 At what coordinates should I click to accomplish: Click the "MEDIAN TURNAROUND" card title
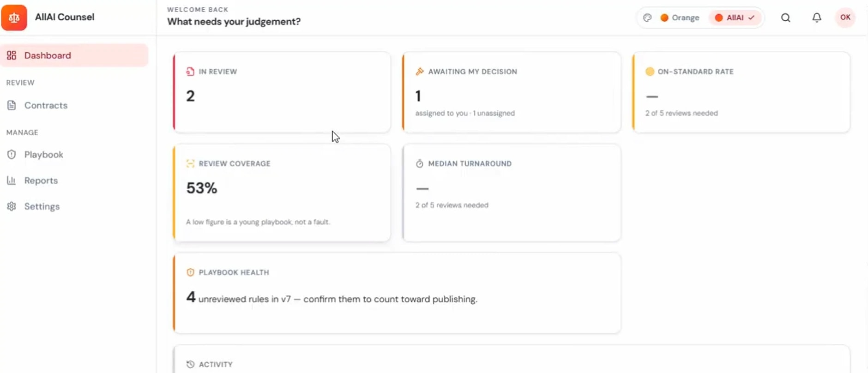coord(470,163)
